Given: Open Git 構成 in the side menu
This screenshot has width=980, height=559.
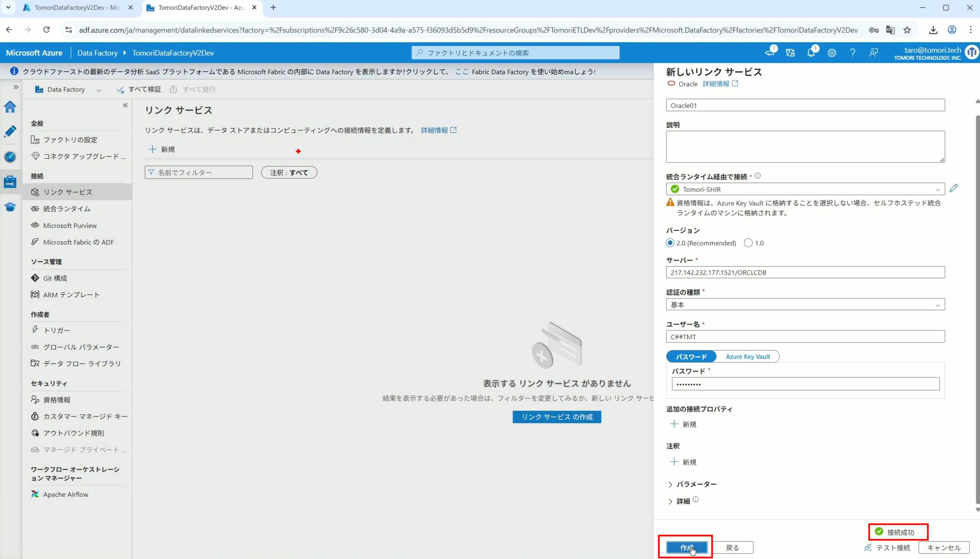Looking at the screenshot, I should pos(55,278).
